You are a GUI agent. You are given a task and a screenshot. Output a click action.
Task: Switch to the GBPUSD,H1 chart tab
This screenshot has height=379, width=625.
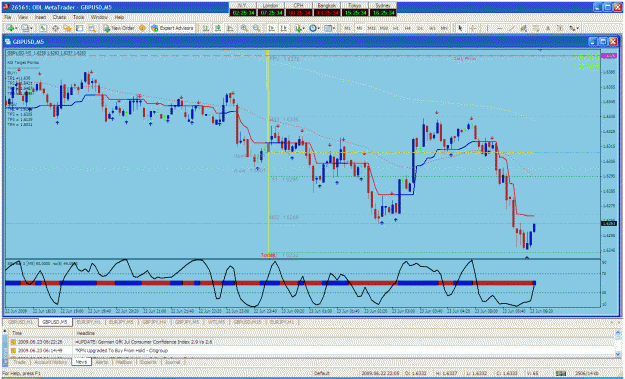coord(20,322)
